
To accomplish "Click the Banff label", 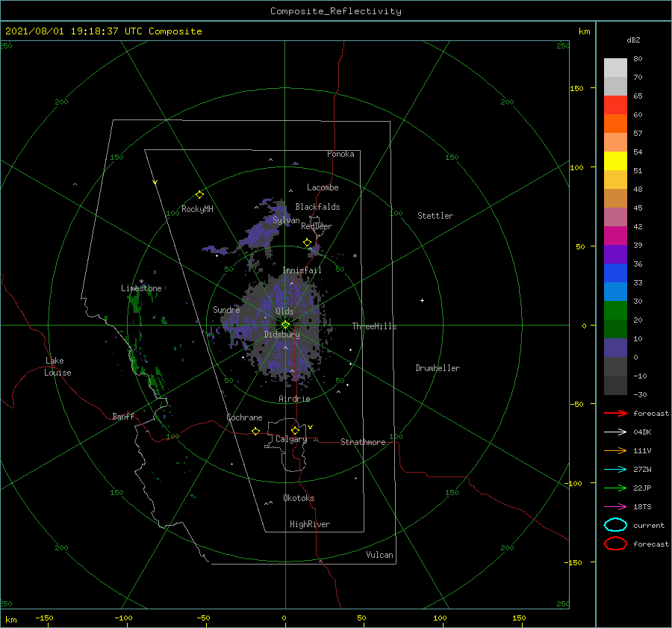I will 123,416.
